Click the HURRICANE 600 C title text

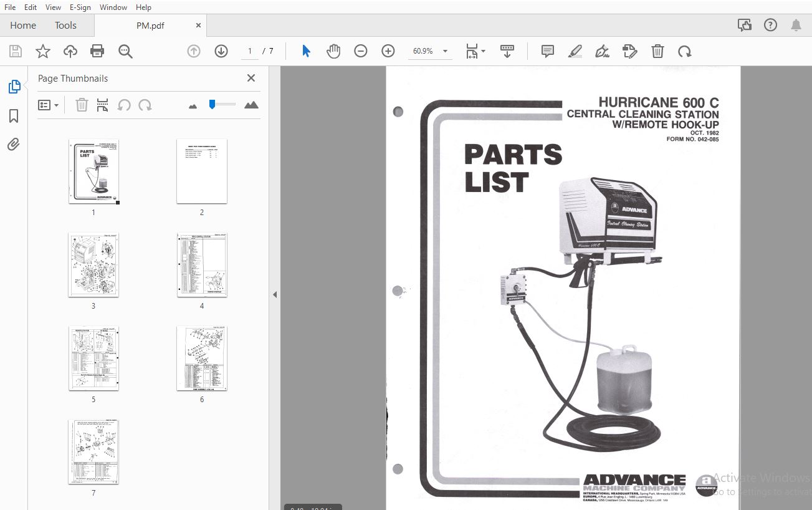pos(658,102)
